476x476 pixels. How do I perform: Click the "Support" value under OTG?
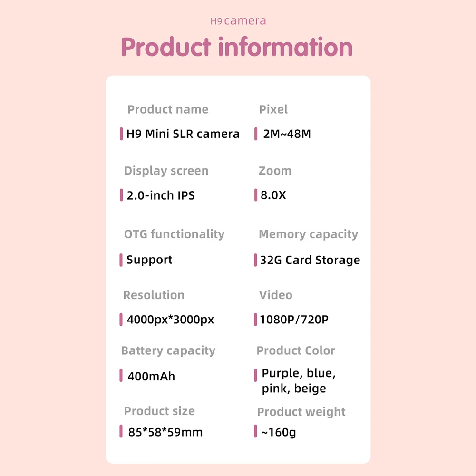point(149,260)
